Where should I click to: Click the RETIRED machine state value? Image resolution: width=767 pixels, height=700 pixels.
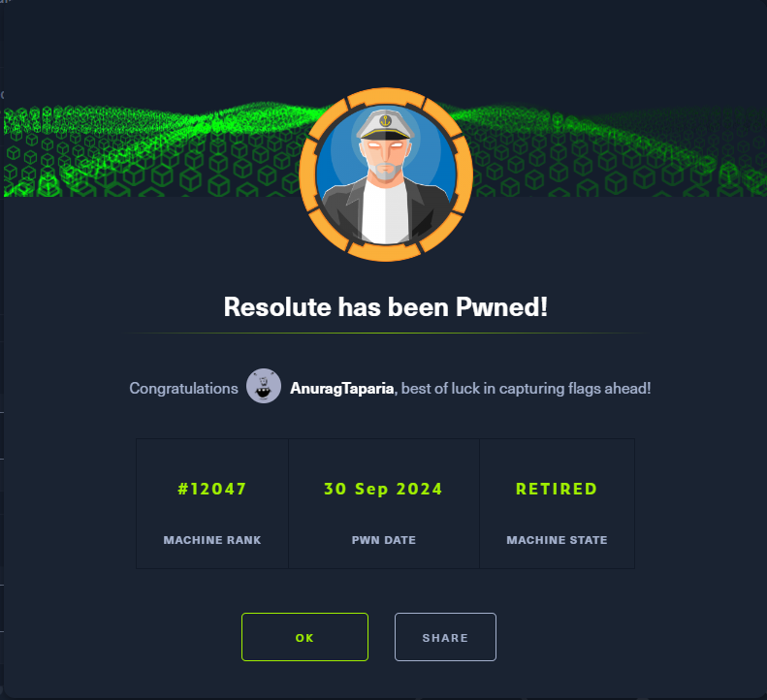tap(557, 489)
